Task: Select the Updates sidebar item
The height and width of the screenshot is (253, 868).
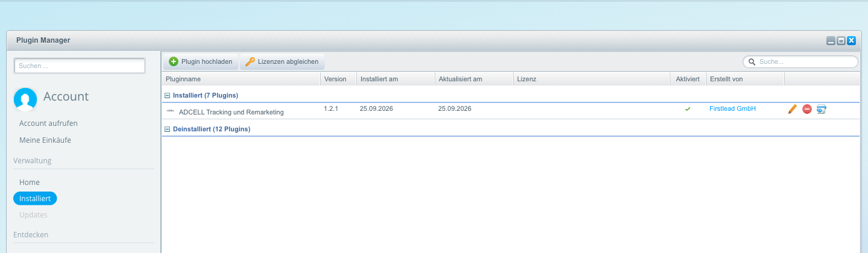Action: 33,214
